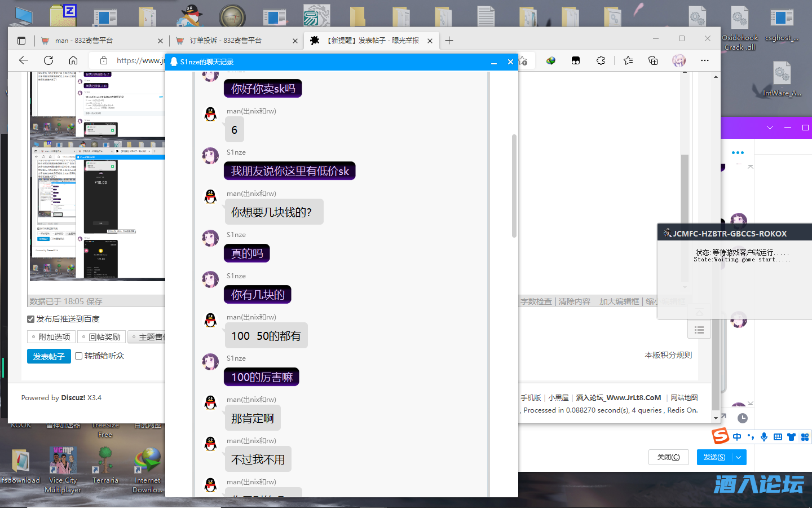Open the Edge profile avatar
Screen dimensions: 812x508
[679, 60]
